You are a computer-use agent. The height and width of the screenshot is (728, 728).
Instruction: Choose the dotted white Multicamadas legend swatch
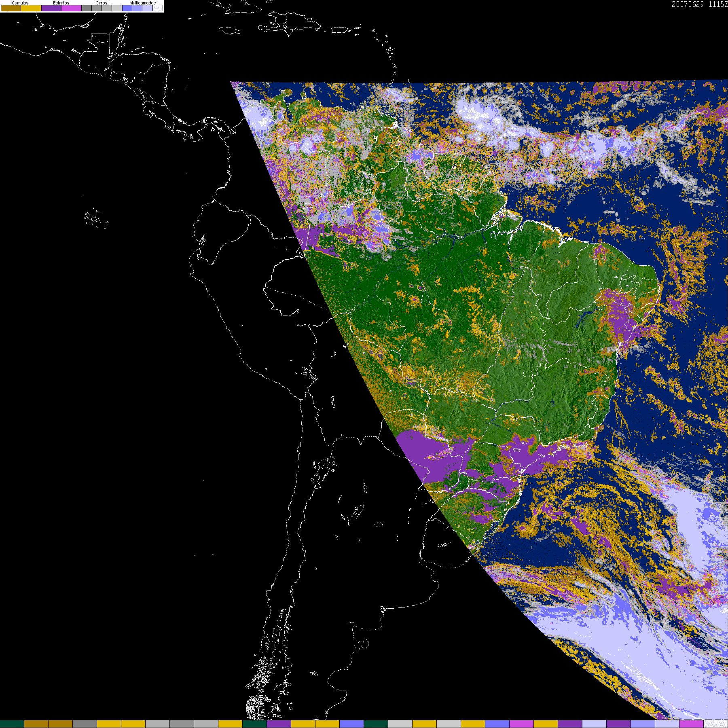(158, 8)
